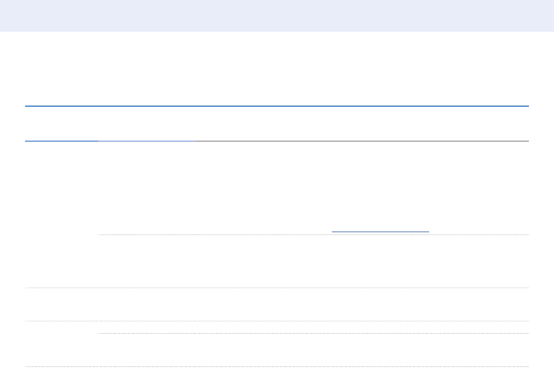554x392 pixels.
Task: Open the underlined link in the first table row
Action: point(380,229)
